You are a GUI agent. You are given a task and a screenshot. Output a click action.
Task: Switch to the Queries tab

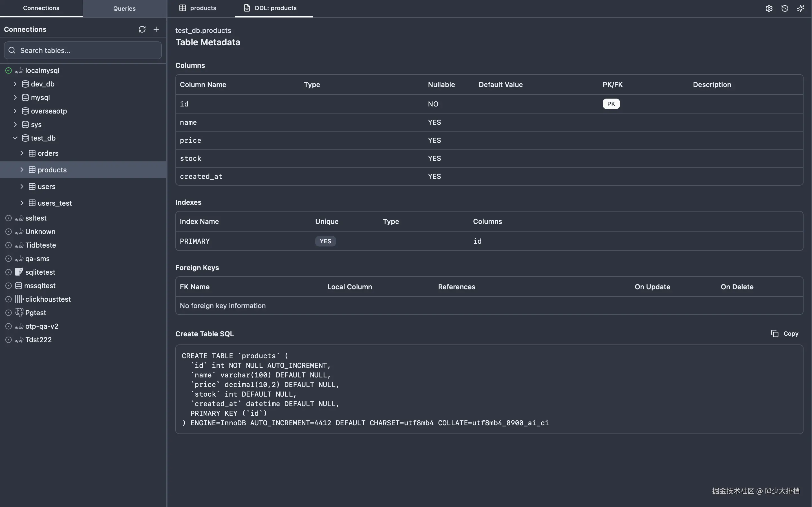(x=125, y=8)
